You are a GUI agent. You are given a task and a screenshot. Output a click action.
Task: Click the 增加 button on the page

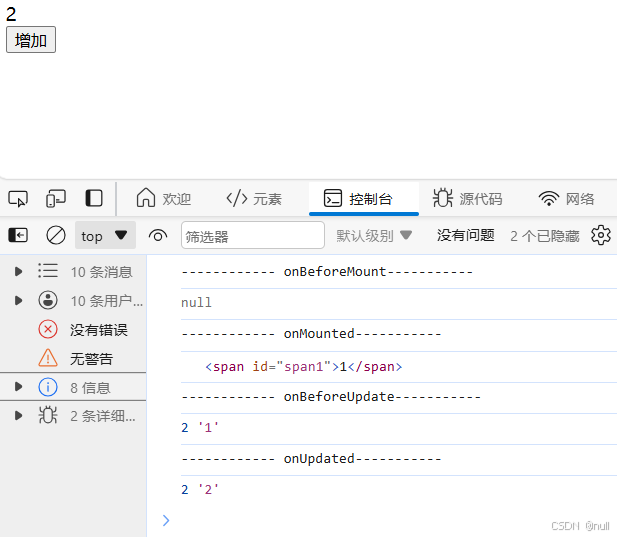pyautogui.click(x=31, y=40)
